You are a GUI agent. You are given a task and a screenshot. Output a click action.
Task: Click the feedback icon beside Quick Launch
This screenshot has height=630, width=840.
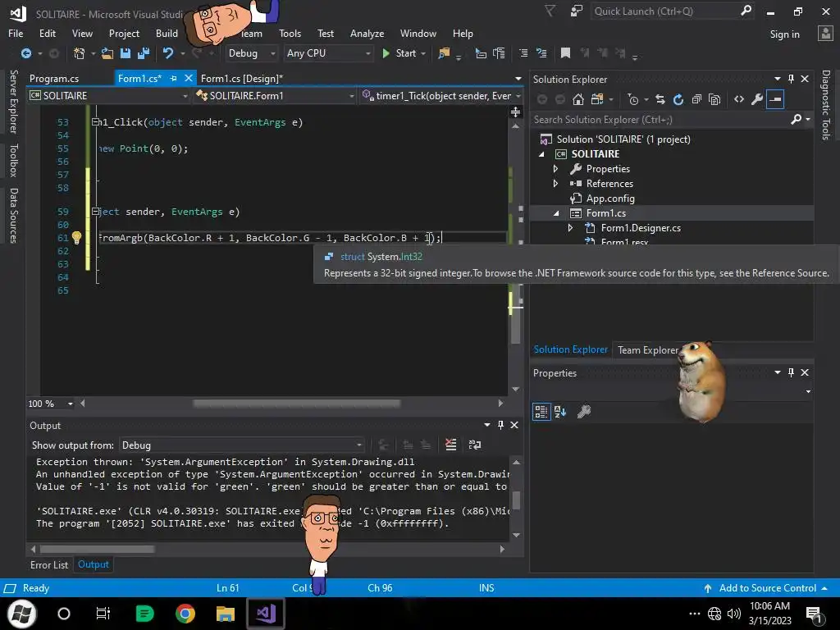point(577,11)
